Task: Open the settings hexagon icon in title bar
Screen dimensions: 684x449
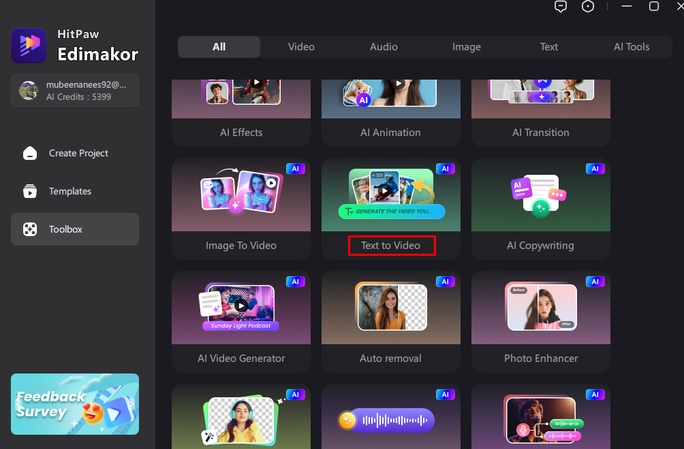Action: click(588, 6)
